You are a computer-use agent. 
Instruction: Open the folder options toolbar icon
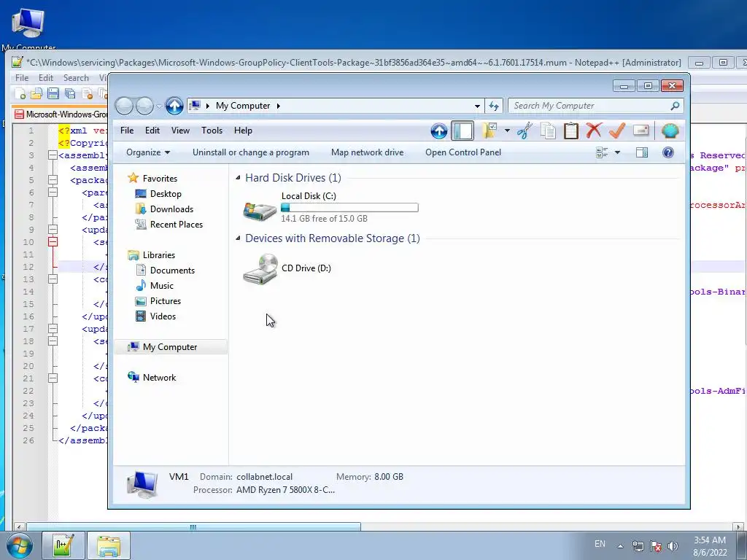(489, 131)
